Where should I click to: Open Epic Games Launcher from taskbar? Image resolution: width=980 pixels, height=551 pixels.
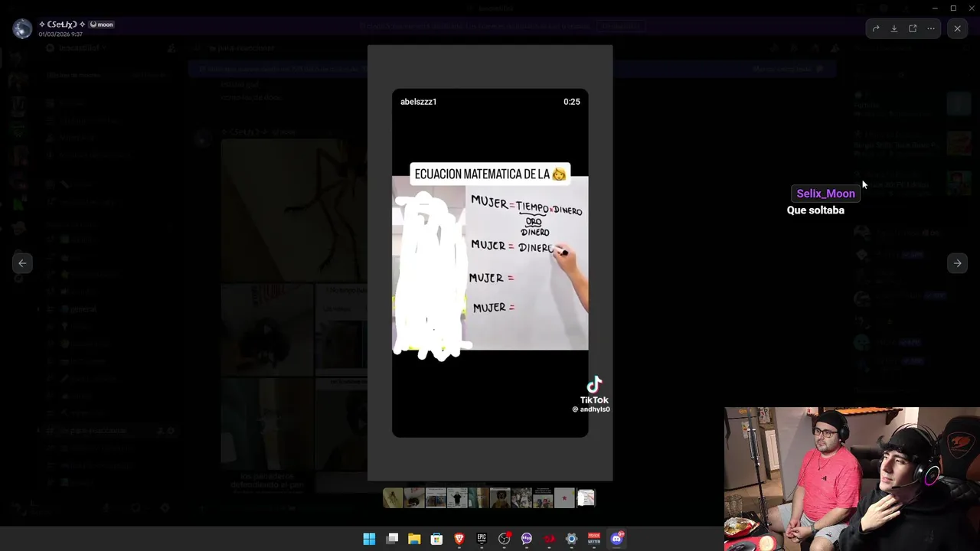[482, 539]
